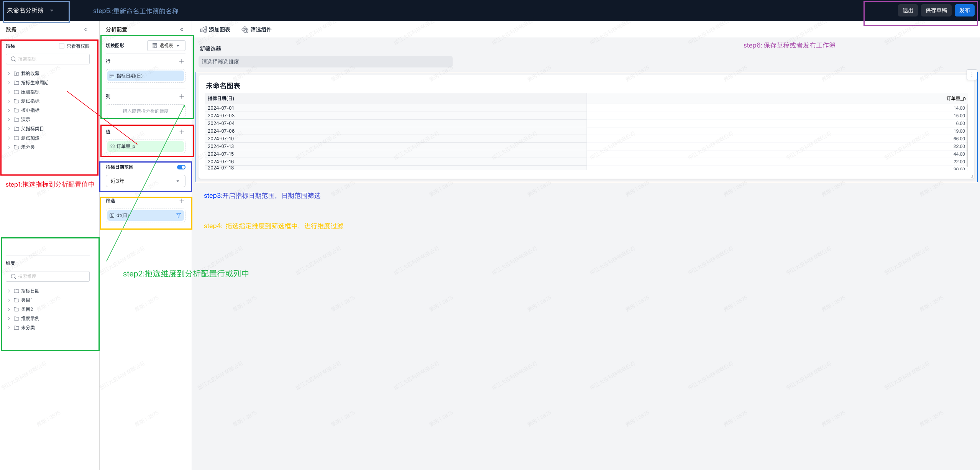Add a value with 值 plus icon

pos(182,132)
